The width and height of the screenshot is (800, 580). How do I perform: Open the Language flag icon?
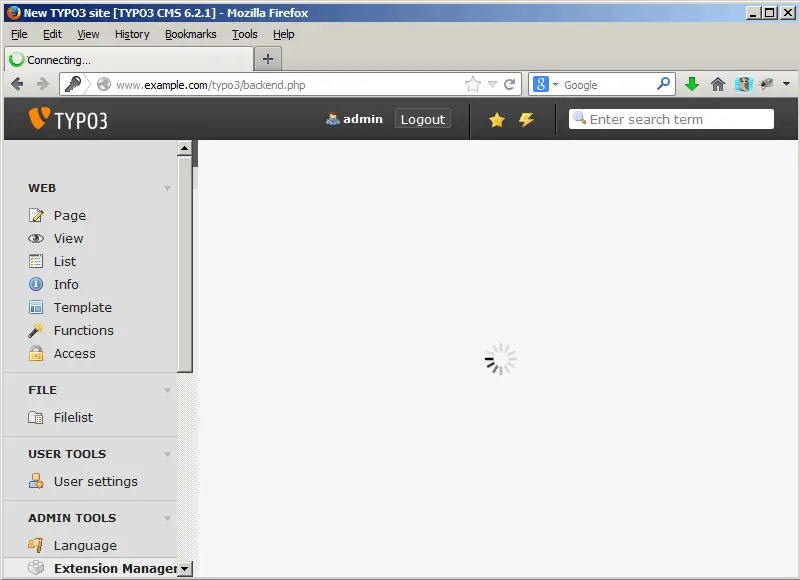tap(36, 545)
